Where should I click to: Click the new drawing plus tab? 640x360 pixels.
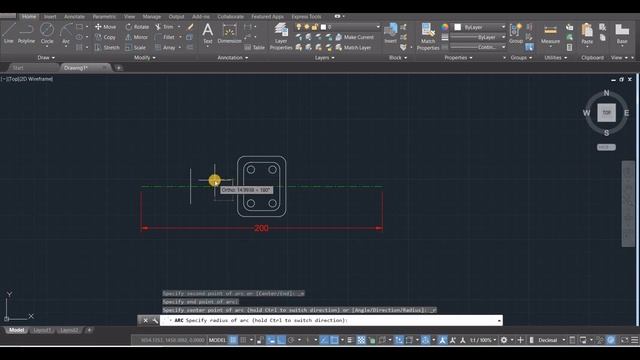click(119, 68)
